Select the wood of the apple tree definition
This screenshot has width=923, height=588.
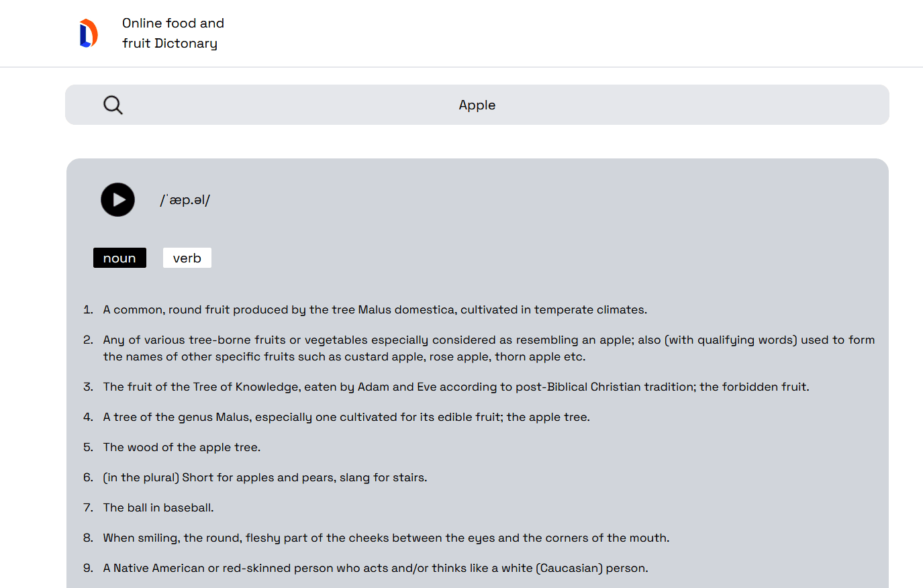pyautogui.click(x=182, y=447)
